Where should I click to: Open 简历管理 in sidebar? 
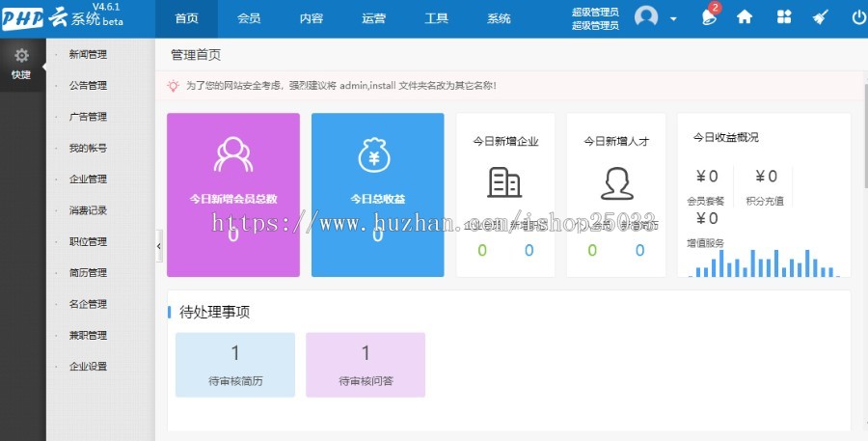coord(88,272)
